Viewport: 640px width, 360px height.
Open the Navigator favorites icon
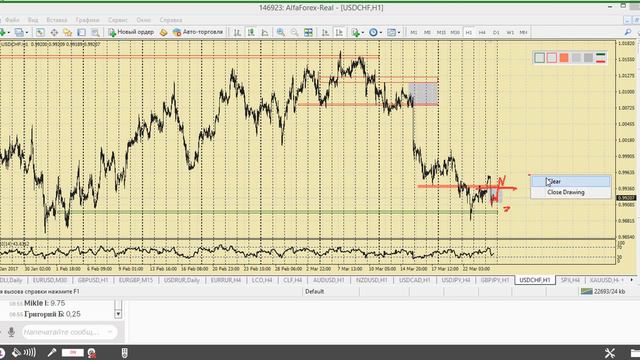pos(68,32)
